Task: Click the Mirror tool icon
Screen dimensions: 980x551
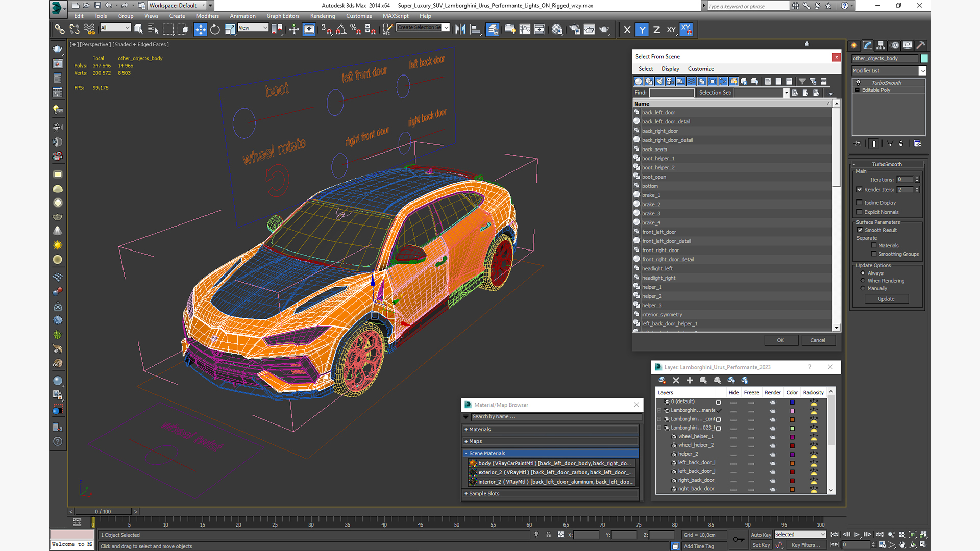Action: (460, 30)
